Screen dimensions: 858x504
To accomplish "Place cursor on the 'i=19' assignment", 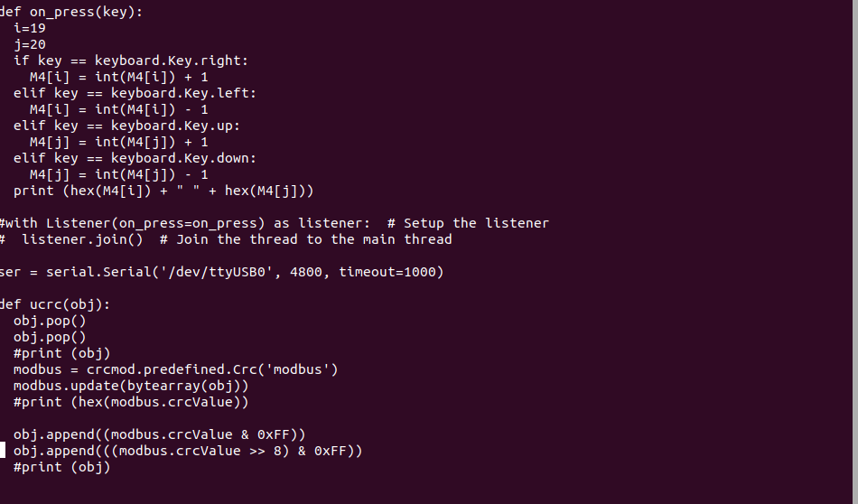I will (30, 28).
